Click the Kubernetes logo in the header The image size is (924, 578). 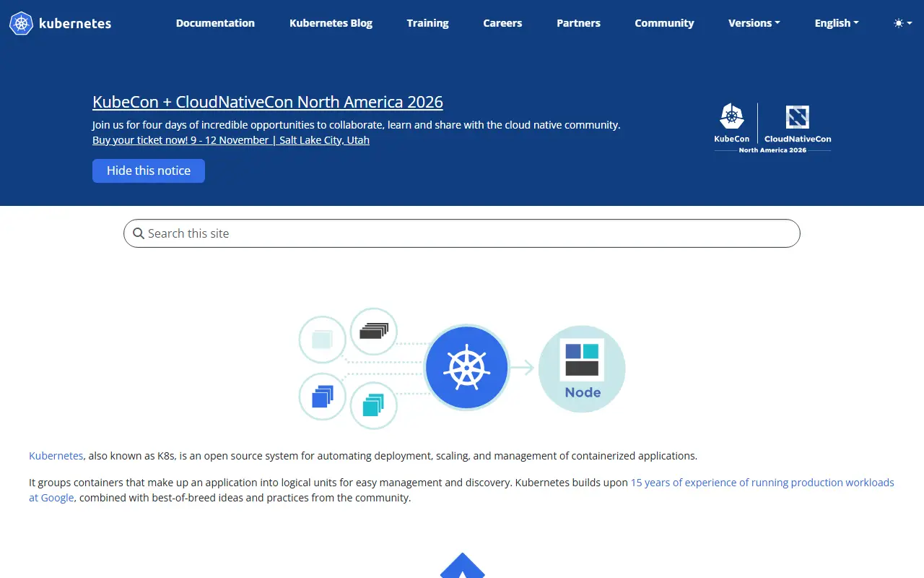pyautogui.click(x=61, y=23)
